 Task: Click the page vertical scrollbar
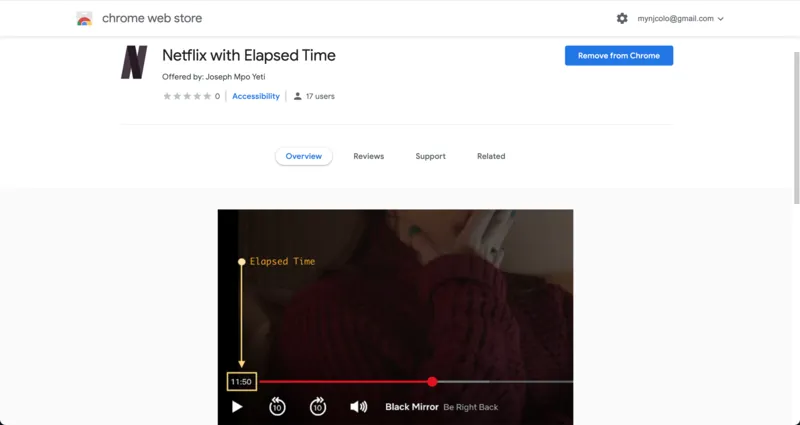pos(796,128)
